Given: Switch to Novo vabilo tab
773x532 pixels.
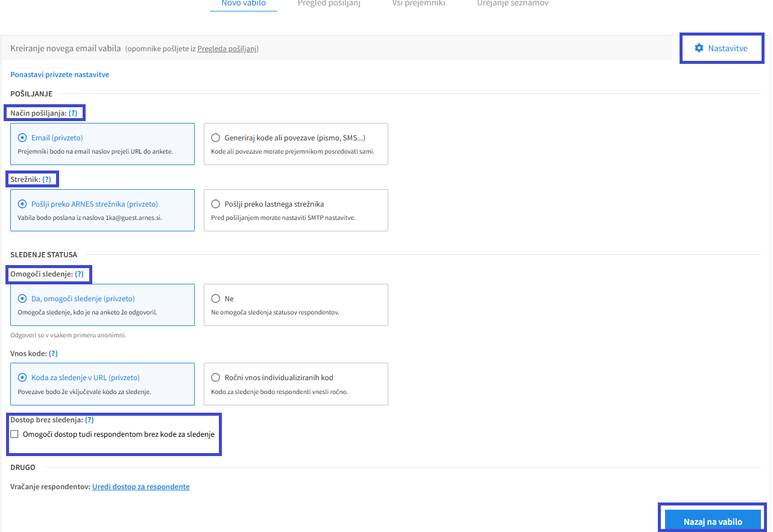Looking at the screenshot, I should (244, 4).
